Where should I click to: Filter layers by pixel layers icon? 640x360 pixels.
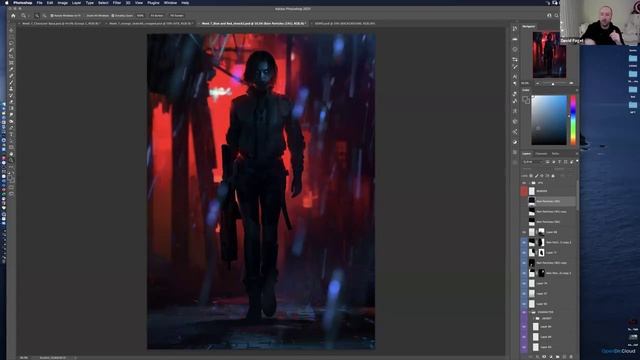click(547, 162)
